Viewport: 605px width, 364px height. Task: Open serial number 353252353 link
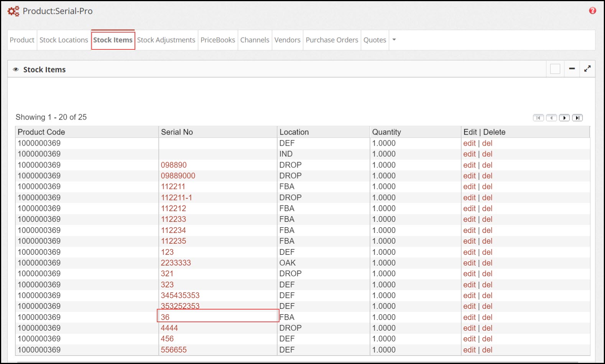180,306
